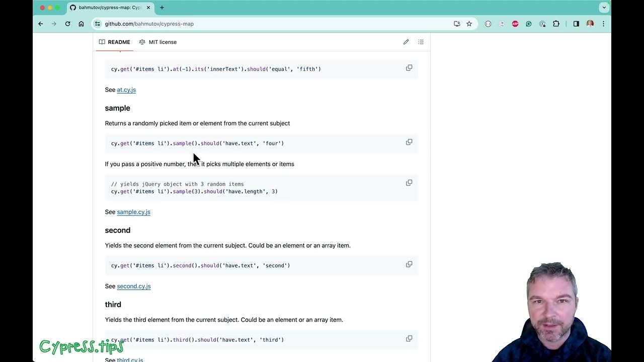This screenshot has height=362, width=644.
Task: Open the second.cy.js link
Action: click(x=134, y=286)
